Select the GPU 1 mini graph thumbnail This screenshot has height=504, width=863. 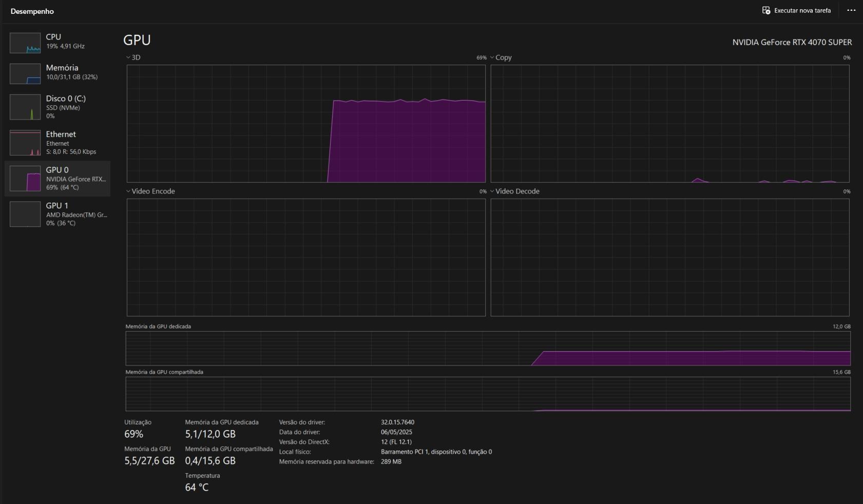pyautogui.click(x=25, y=214)
